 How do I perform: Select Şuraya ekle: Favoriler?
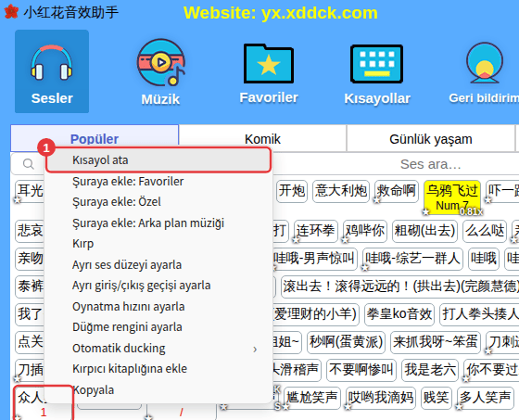158,182
